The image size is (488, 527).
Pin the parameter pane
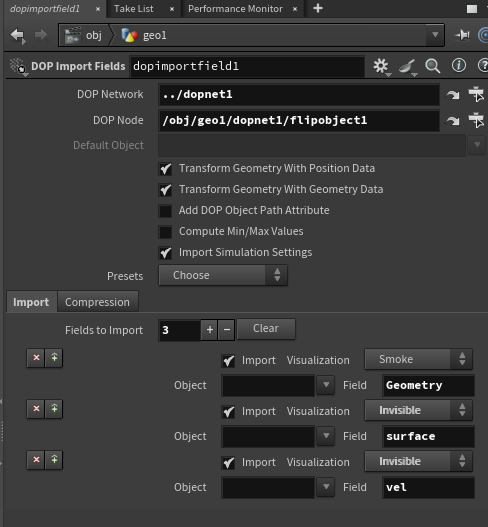[462, 35]
